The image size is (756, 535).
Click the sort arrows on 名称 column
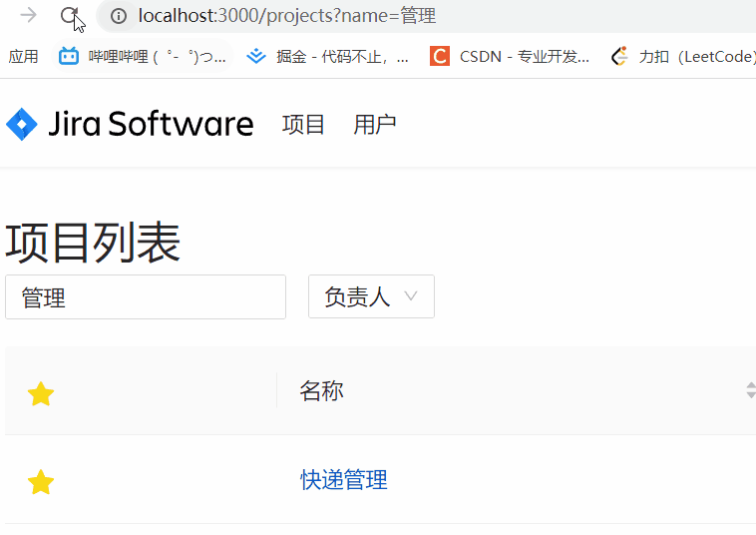(x=751, y=390)
